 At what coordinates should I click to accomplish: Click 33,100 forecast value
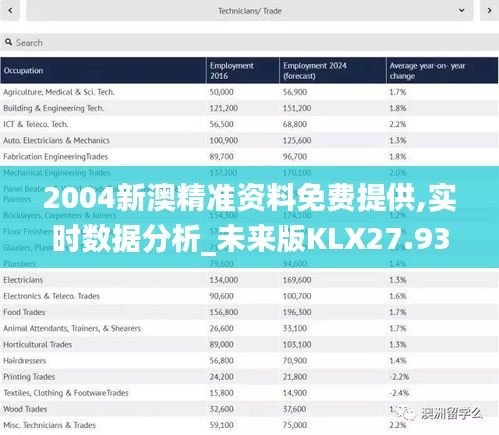point(295,328)
